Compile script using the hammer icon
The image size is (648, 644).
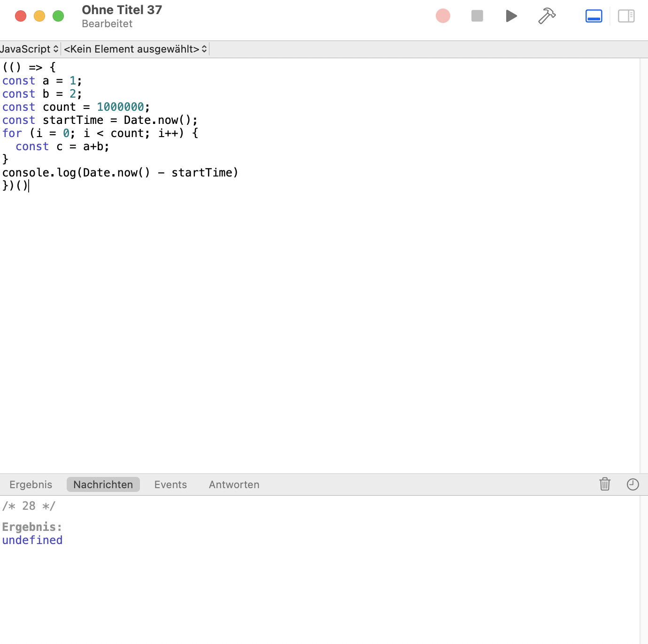(547, 16)
